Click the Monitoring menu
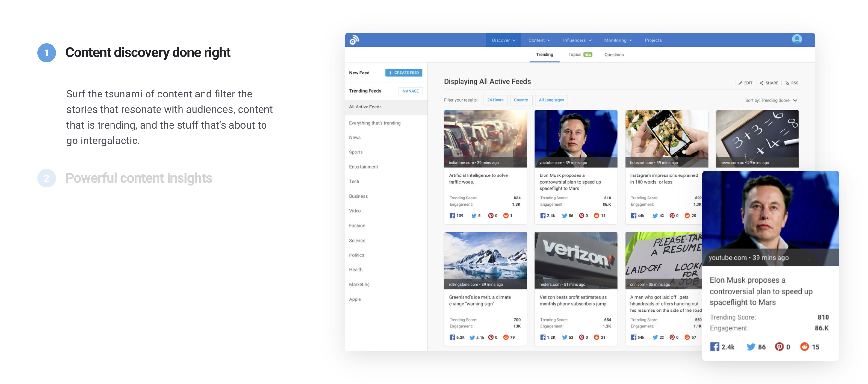 click(x=616, y=40)
